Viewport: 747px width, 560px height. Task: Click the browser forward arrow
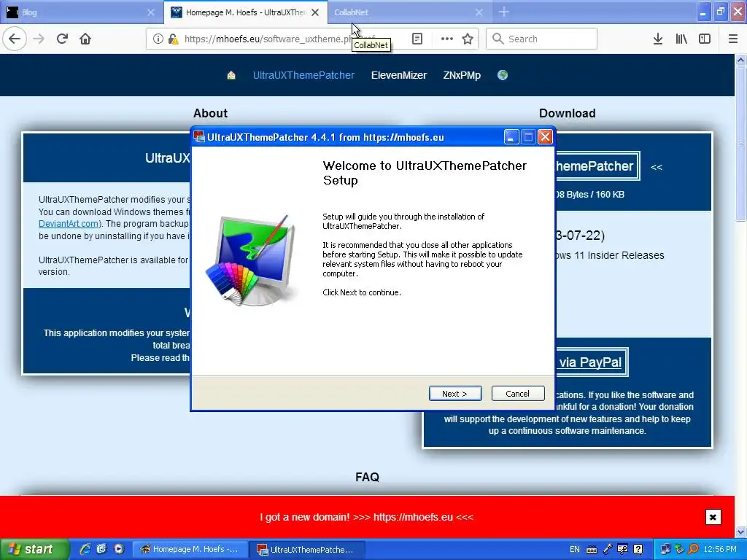pos(39,39)
